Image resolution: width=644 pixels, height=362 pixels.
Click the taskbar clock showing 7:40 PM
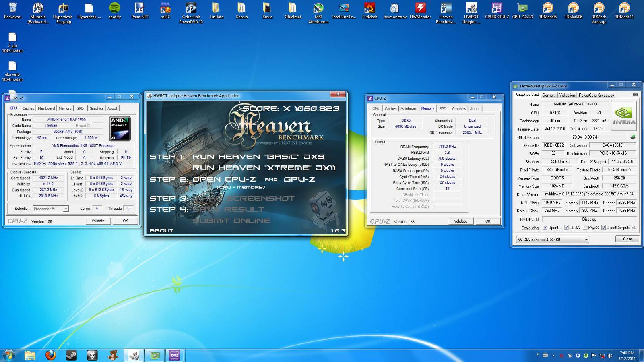(x=627, y=356)
